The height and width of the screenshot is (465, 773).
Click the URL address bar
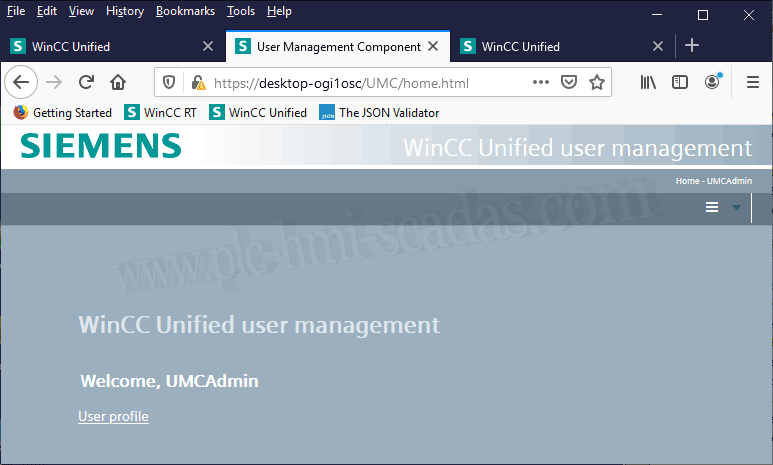pos(360,83)
